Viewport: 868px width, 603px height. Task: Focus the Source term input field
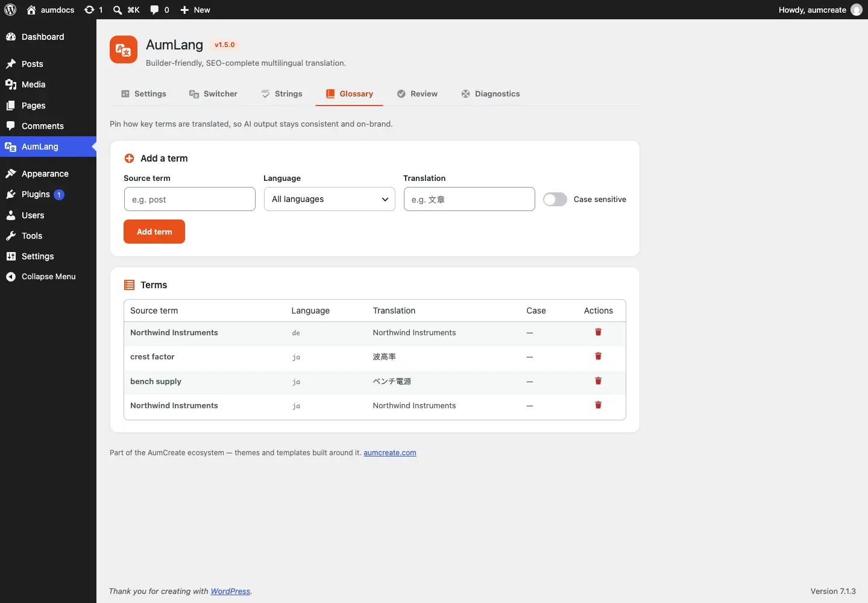pyautogui.click(x=190, y=199)
